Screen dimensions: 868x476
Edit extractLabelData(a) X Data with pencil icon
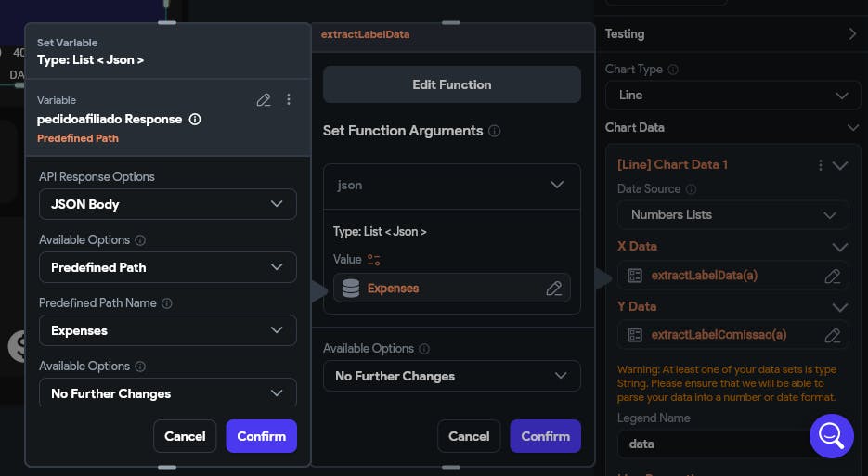(x=833, y=276)
